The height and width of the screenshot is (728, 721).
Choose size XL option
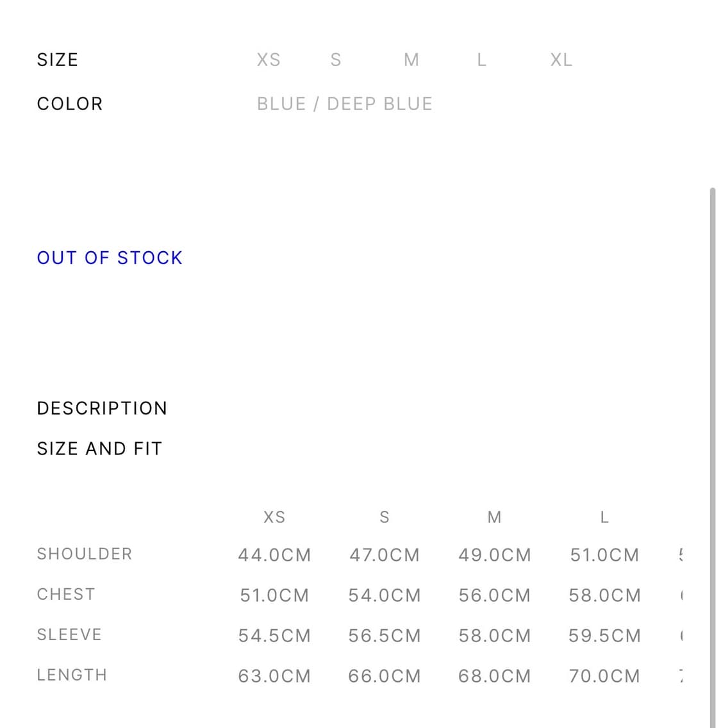coord(561,60)
